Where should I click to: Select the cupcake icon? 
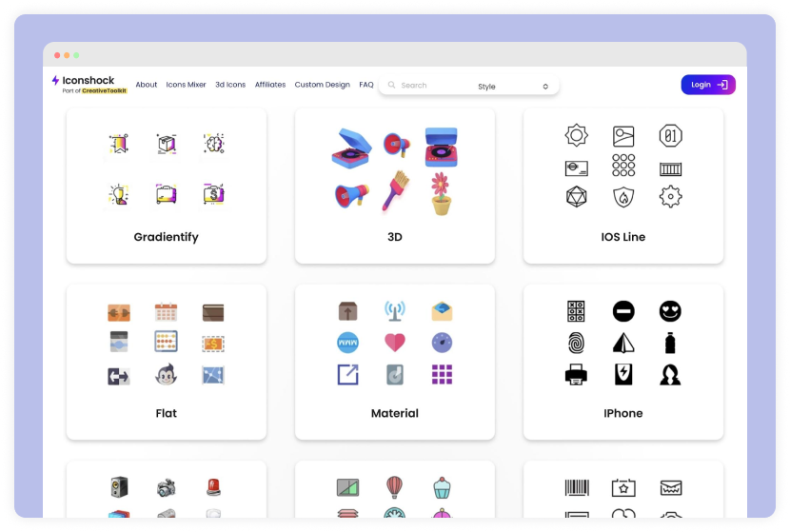(442, 487)
